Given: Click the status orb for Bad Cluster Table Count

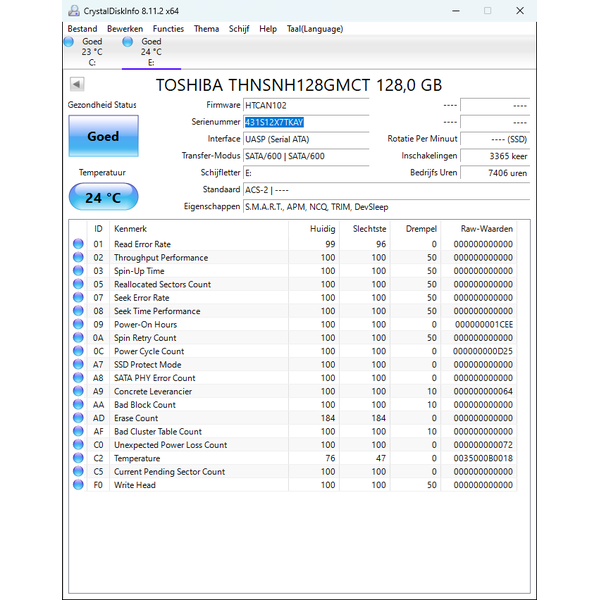Looking at the screenshot, I should coord(78,431).
